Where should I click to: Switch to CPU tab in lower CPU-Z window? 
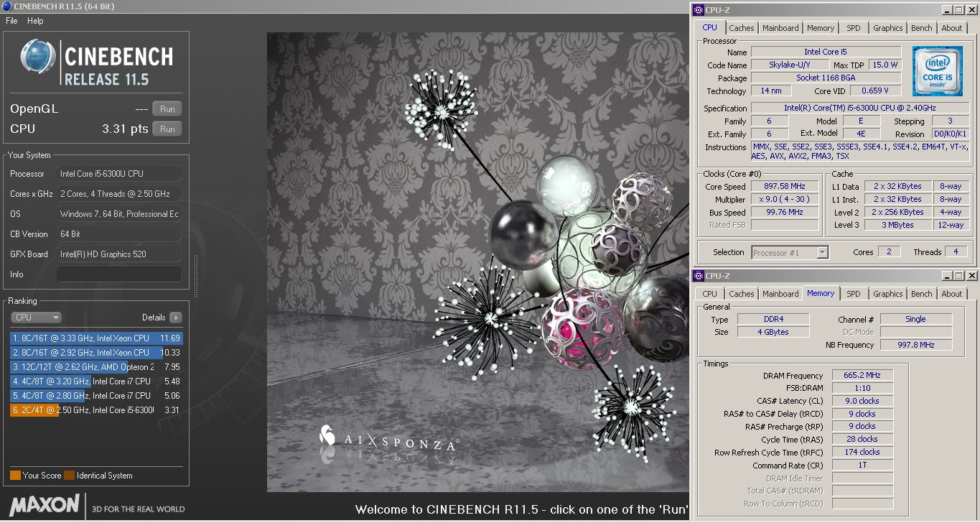coord(709,294)
